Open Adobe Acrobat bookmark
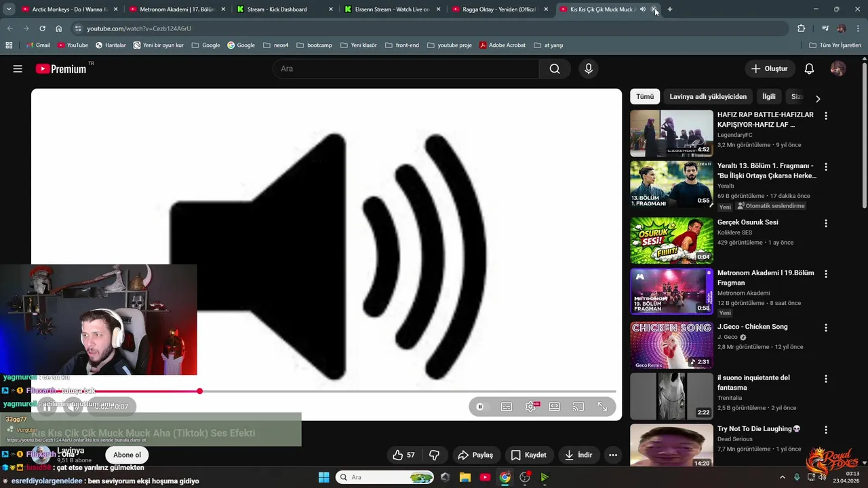 [x=502, y=45]
